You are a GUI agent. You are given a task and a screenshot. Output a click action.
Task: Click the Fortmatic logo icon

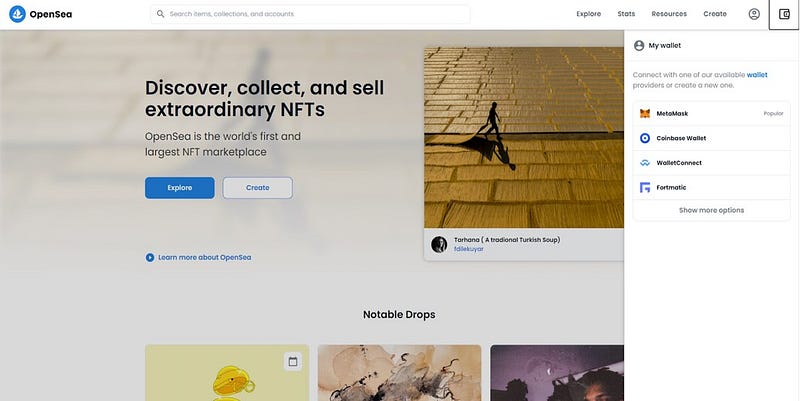pyautogui.click(x=645, y=187)
